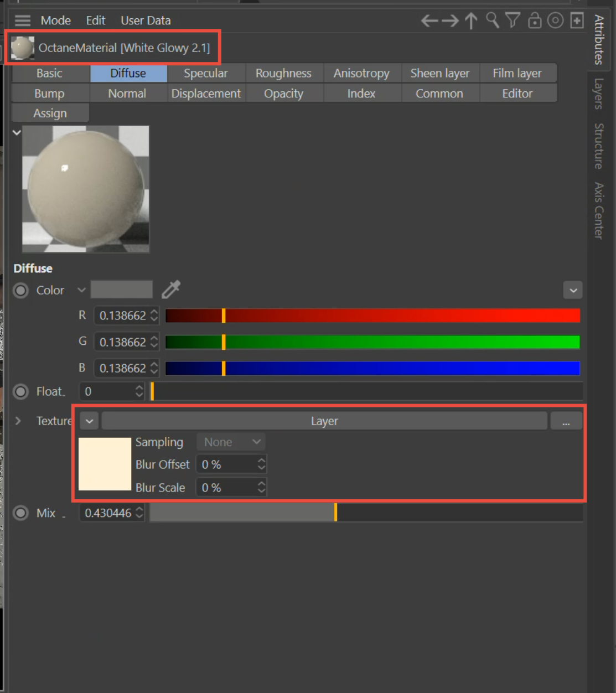Image resolution: width=616 pixels, height=693 pixels.
Task: Open the Anisotropy tab
Action: [x=361, y=73]
